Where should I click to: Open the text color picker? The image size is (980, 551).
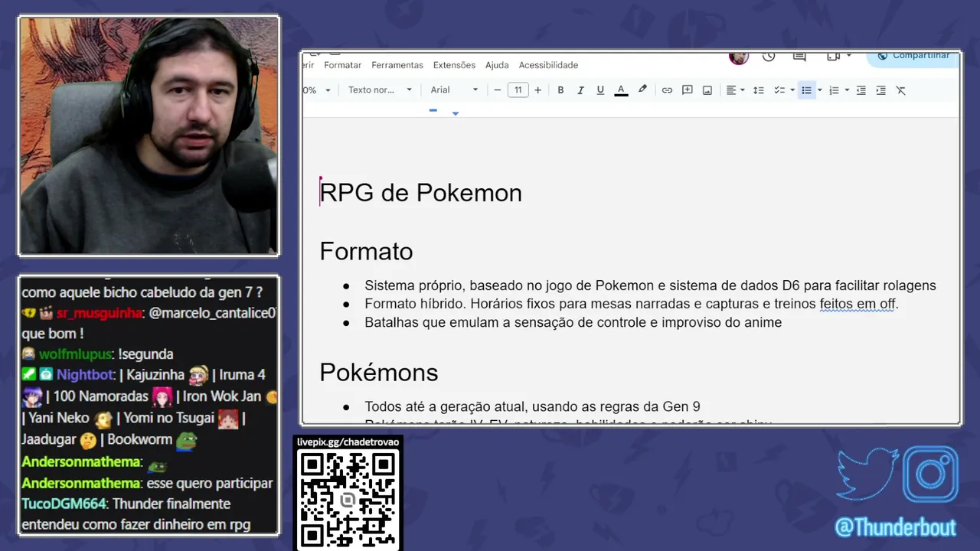(621, 90)
